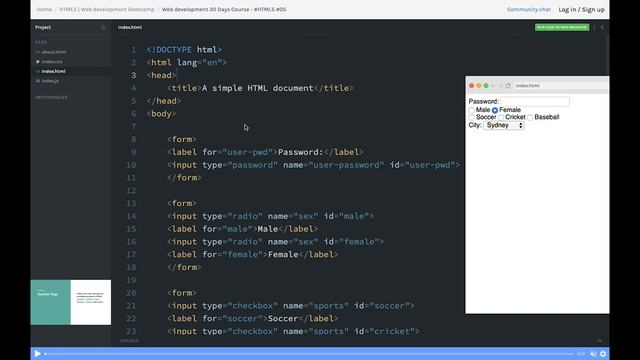This screenshot has height=360, width=640.
Task: Click the preview window's red close dot
Action: coord(471,86)
